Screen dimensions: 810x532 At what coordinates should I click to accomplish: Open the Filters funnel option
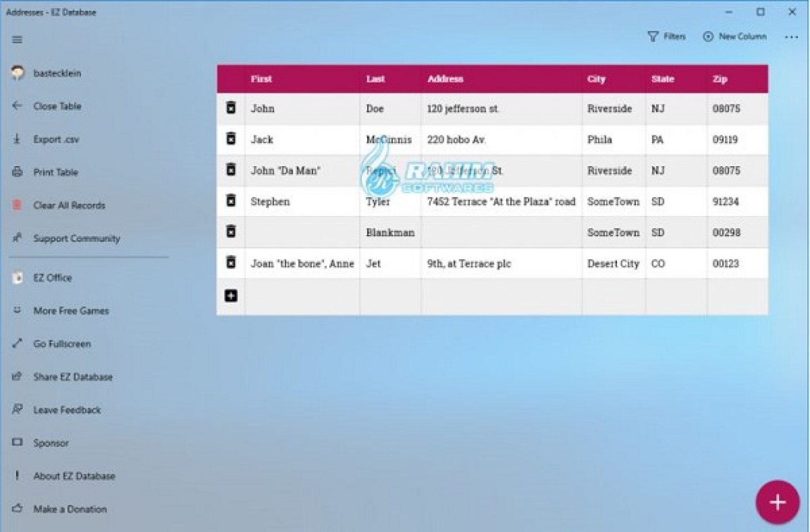(666, 37)
